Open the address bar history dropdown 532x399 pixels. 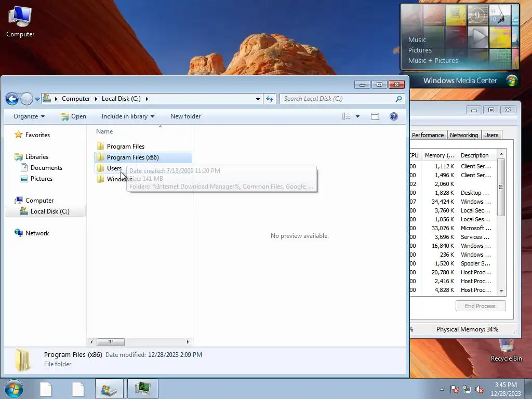258,99
